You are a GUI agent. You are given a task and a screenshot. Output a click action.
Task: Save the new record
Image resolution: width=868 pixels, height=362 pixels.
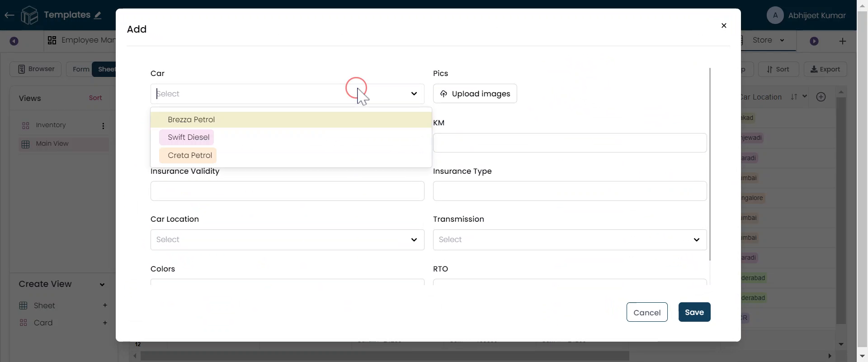tap(694, 312)
